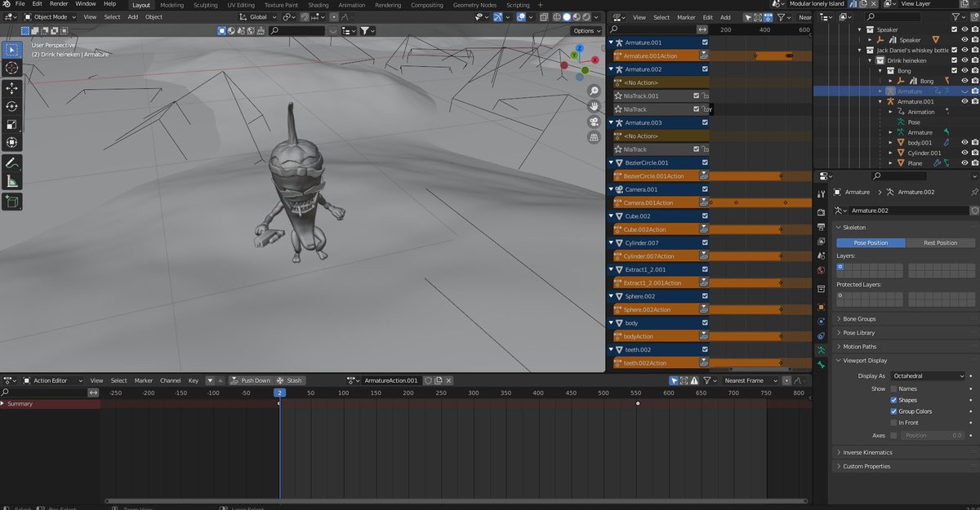Disable render camera for Plane object
This screenshot has height=510, width=980.
pyautogui.click(x=974, y=163)
